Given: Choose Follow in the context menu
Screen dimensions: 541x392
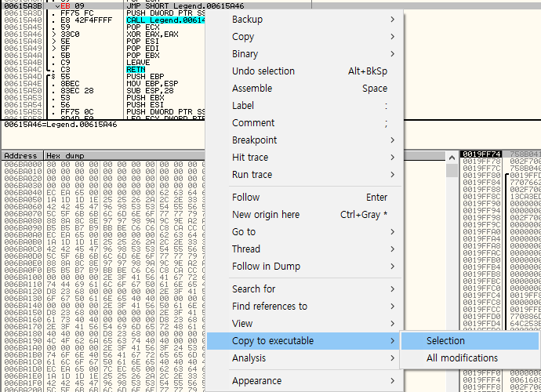Looking at the screenshot, I should [x=304, y=198].
